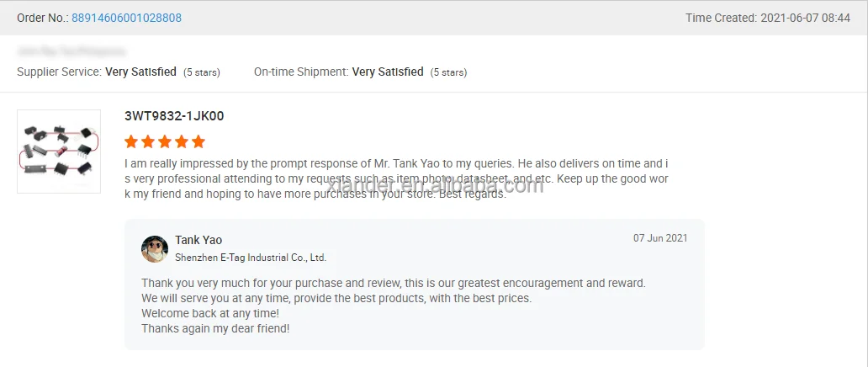
Task: Click the On-time Shipment Very Satisfied rating
Action: pyautogui.click(x=388, y=72)
